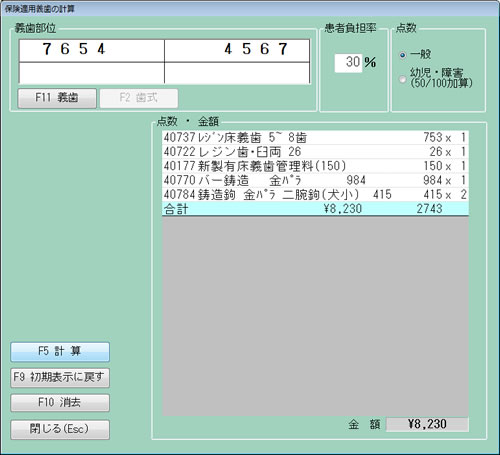Click upper-right tooth cell showing 4 5 6 7
500x455 pixels.
(x=237, y=50)
